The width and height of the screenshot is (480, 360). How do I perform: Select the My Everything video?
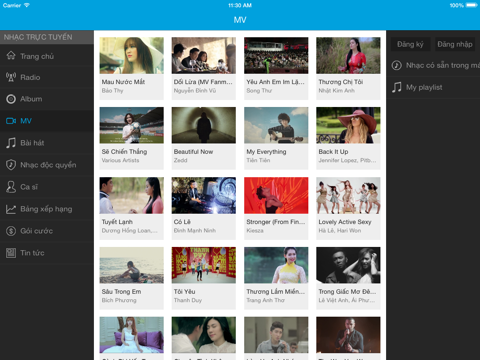tap(276, 137)
